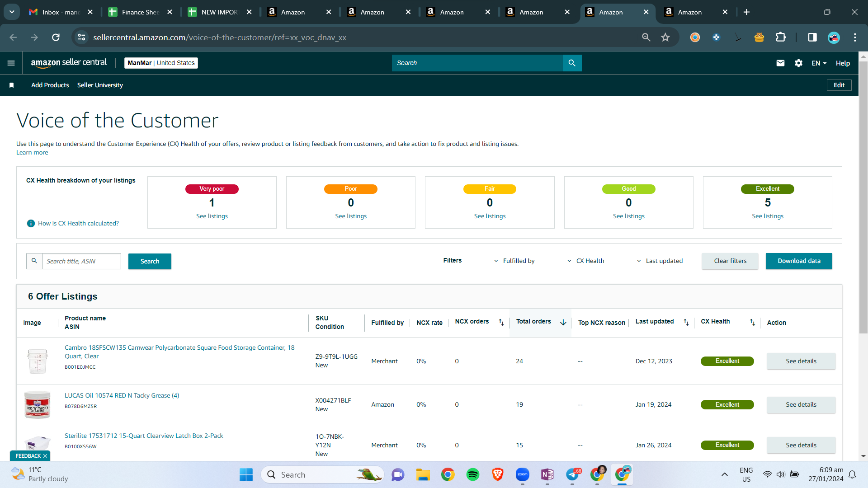The height and width of the screenshot is (488, 868).
Task: Open the Seller Central hamburger menu
Action: click(x=11, y=63)
